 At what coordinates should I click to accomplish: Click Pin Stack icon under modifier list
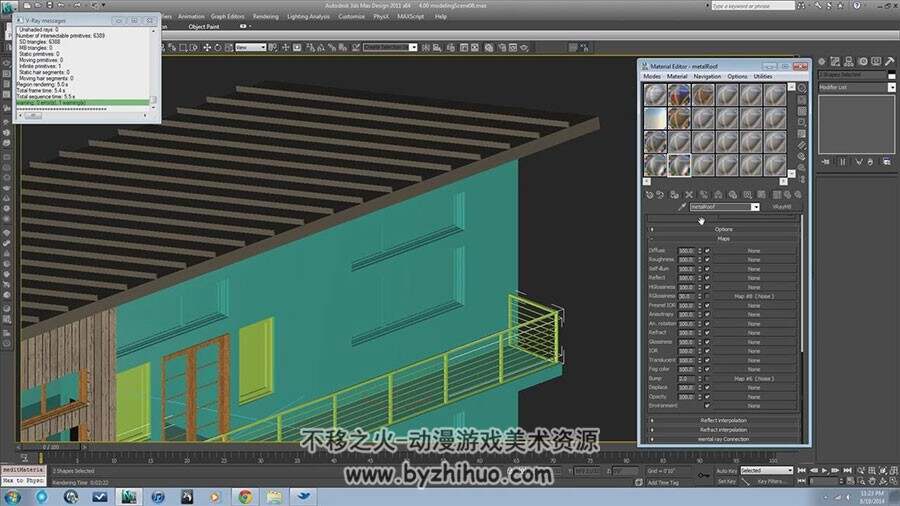point(825,162)
